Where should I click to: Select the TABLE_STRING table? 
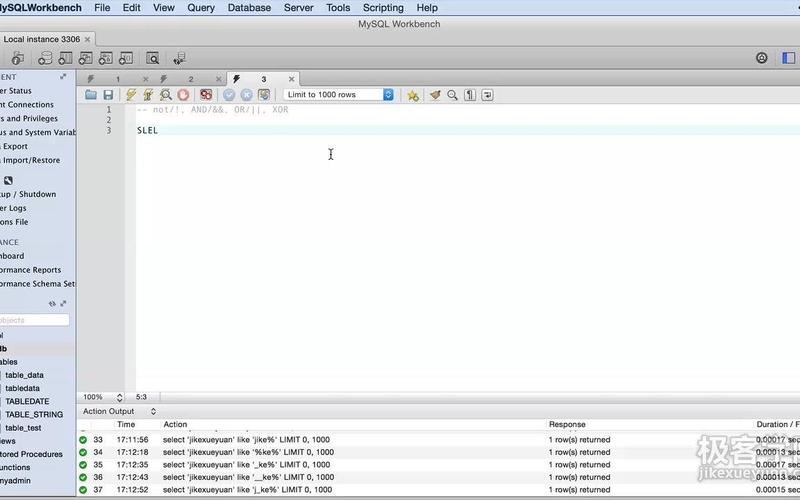click(x=34, y=415)
